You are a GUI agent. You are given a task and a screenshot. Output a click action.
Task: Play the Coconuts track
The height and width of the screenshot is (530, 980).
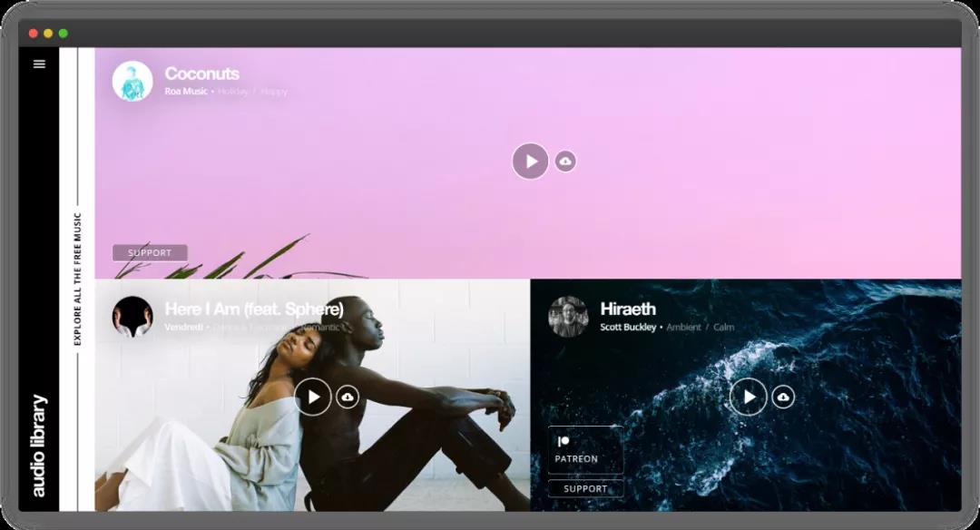[530, 162]
